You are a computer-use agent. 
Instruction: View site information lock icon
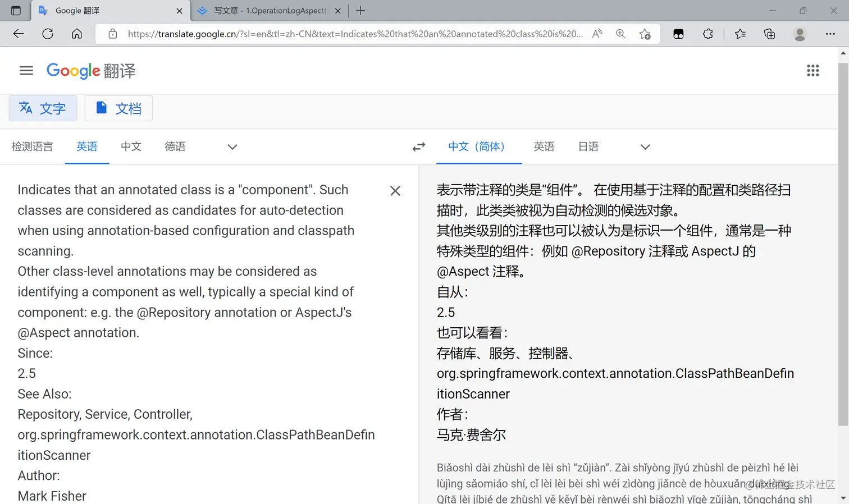(113, 34)
